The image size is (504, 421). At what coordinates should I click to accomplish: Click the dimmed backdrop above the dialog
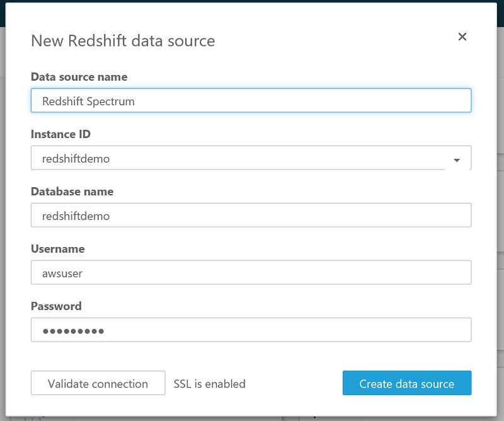coord(252,1)
